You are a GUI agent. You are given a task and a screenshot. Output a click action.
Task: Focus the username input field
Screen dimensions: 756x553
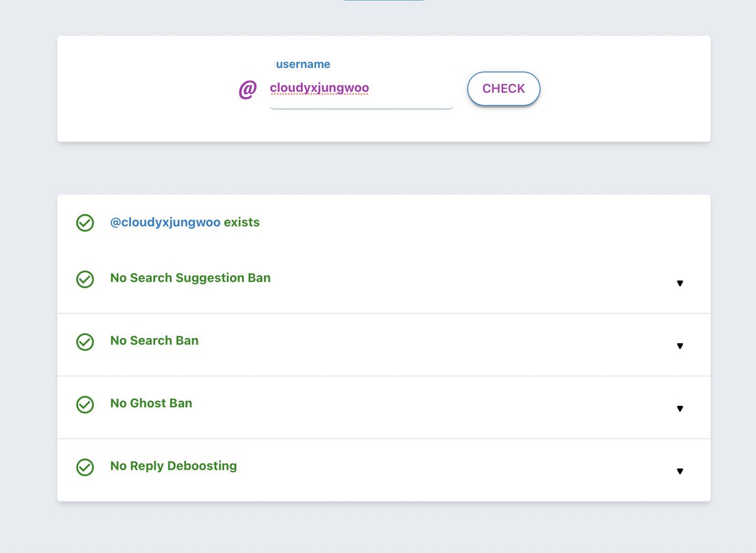tap(361, 89)
